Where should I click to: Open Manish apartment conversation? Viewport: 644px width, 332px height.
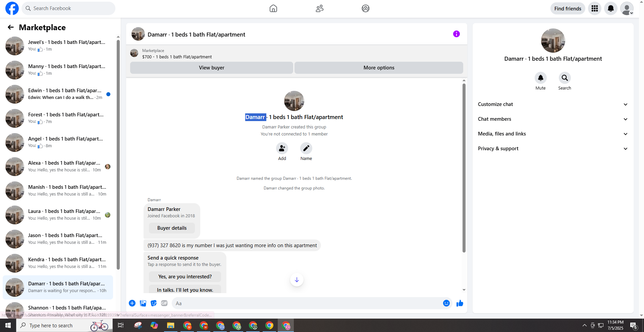tap(58, 191)
